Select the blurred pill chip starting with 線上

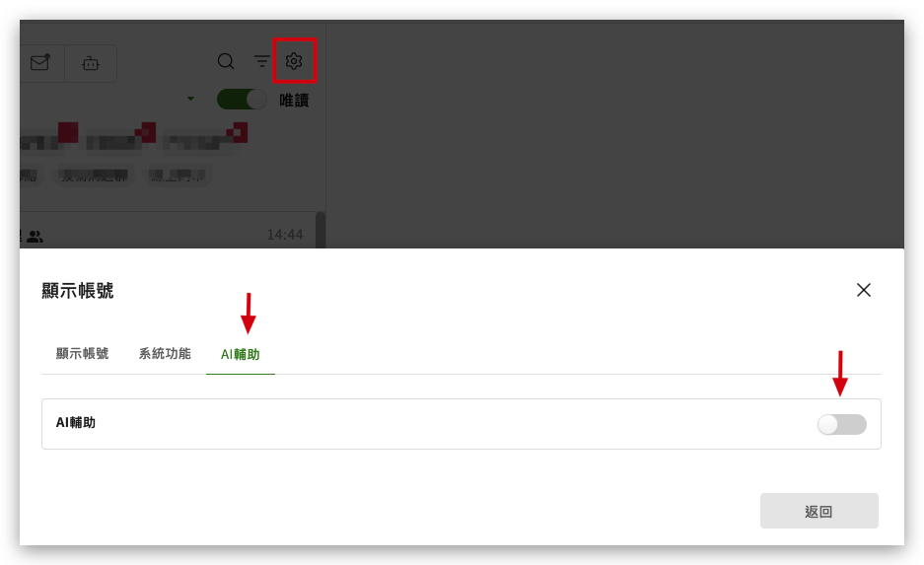(177, 176)
